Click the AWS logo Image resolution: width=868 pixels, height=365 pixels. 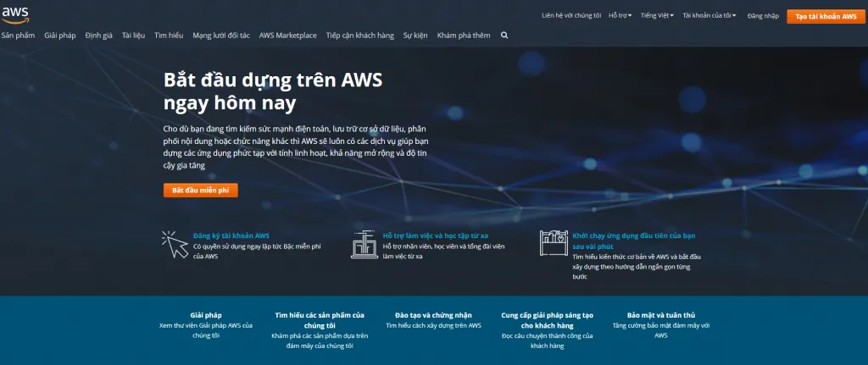tap(14, 15)
